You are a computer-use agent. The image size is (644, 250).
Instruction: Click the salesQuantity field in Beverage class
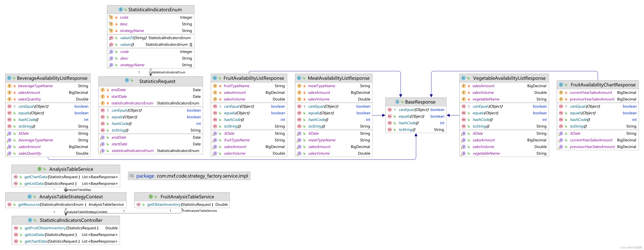[48, 99]
